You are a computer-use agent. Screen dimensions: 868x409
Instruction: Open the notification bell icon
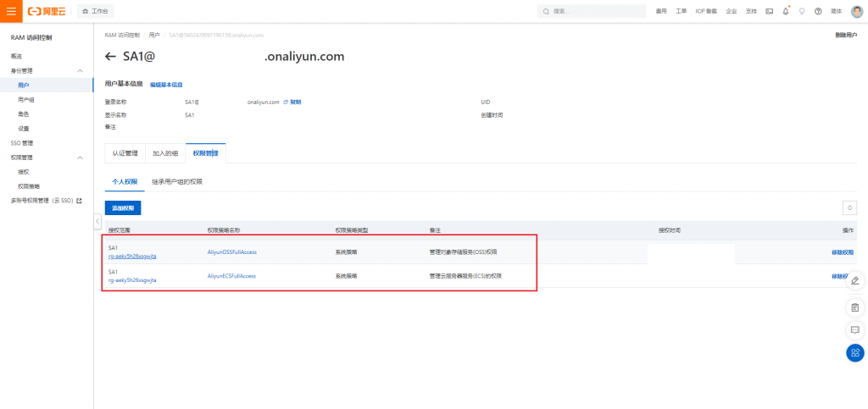pos(786,11)
